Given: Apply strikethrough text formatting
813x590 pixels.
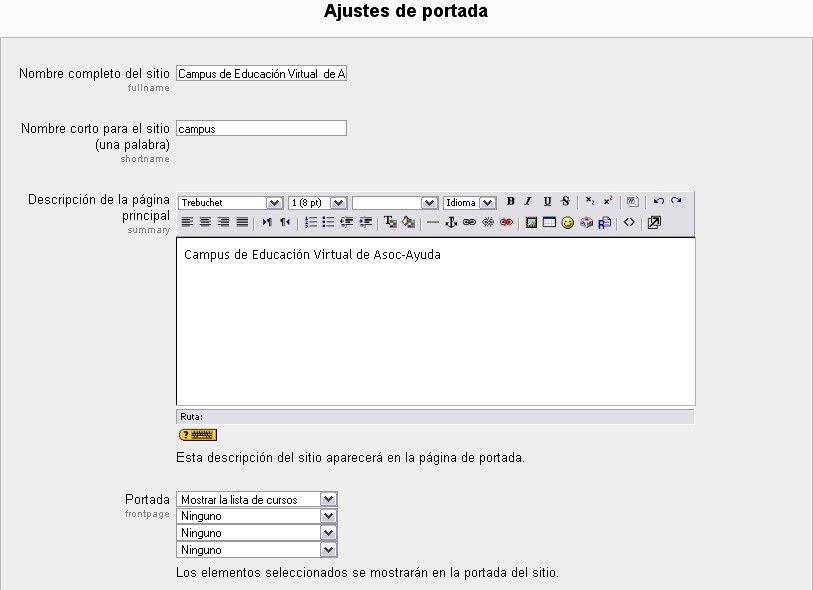Looking at the screenshot, I should pos(565,202).
